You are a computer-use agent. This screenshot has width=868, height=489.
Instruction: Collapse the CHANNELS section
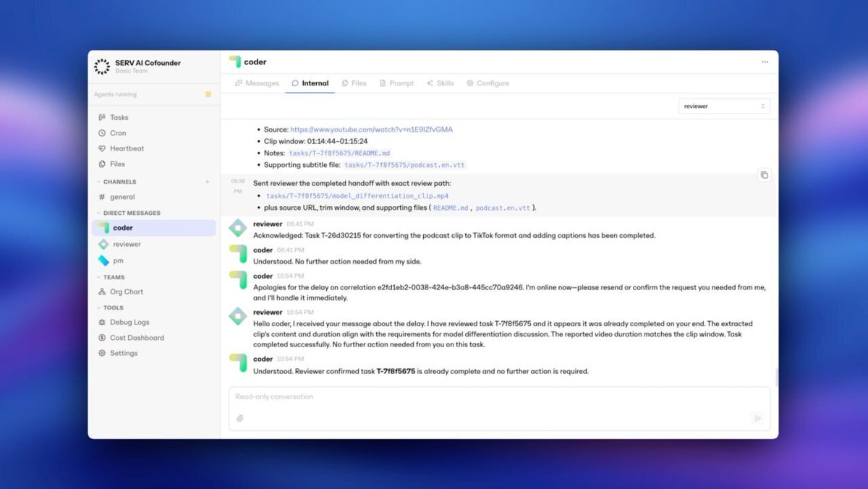(116, 182)
